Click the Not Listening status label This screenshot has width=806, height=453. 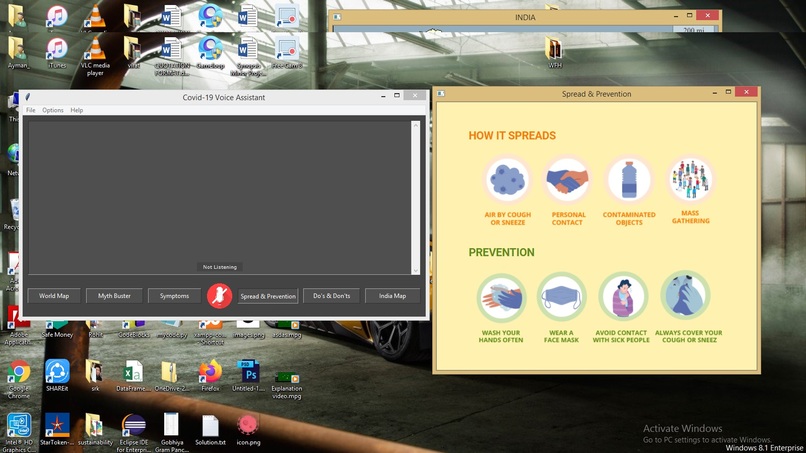pyautogui.click(x=219, y=267)
